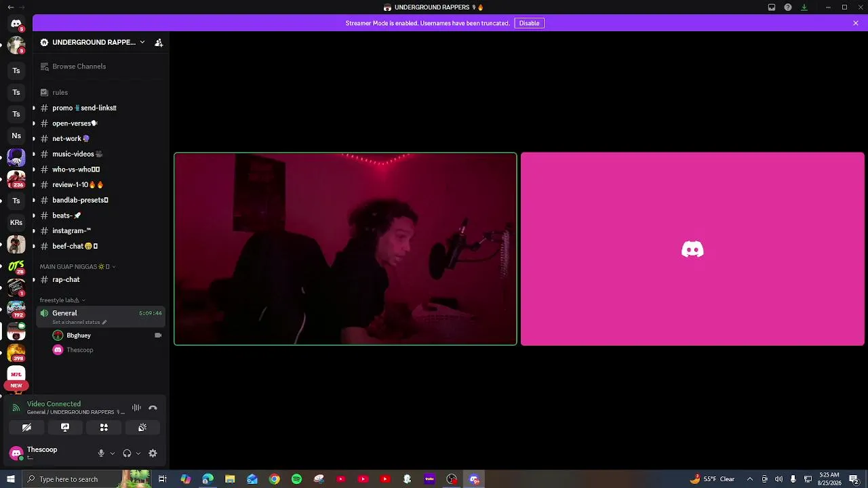
Task: Focus the pink Discord avatar tile
Action: tap(692, 249)
